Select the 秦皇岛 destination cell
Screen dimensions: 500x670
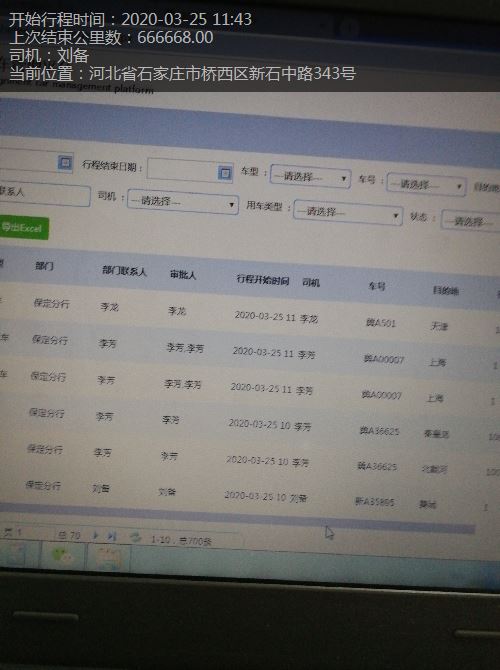tap(436, 434)
